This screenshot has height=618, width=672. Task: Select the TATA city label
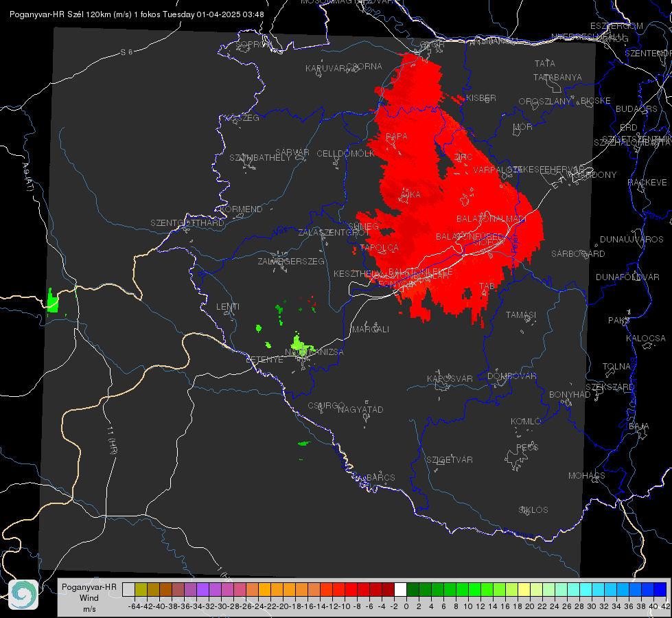click(545, 63)
